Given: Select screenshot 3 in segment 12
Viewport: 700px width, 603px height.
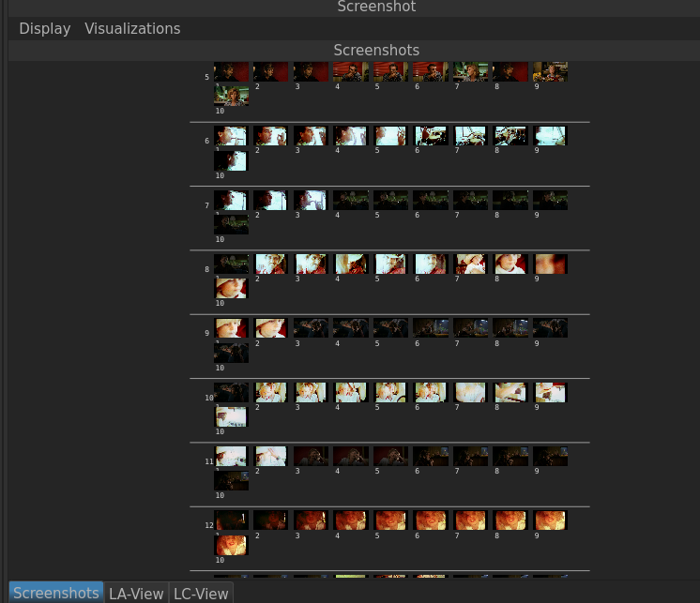Looking at the screenshot, I should click(x=311, y=520).
